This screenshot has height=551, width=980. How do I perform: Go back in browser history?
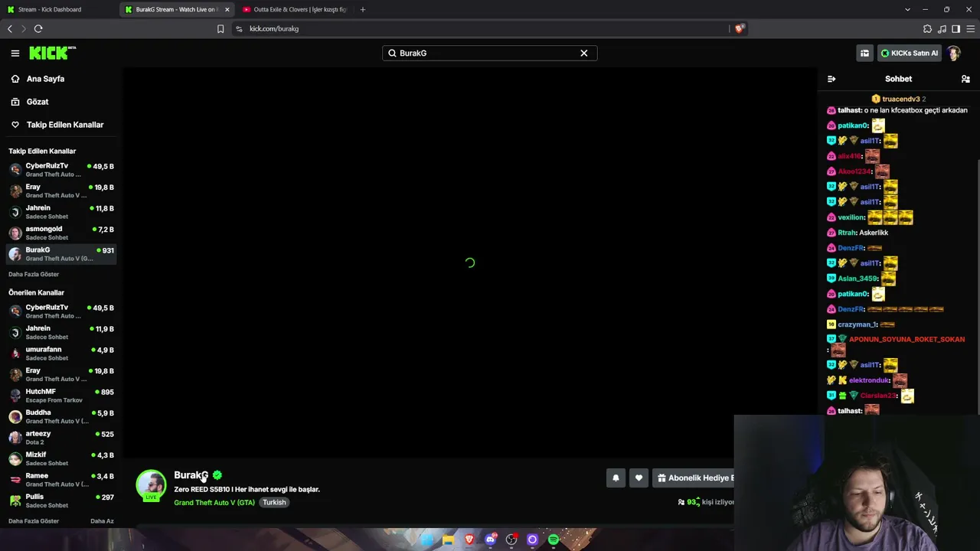[x=10, y=29]
